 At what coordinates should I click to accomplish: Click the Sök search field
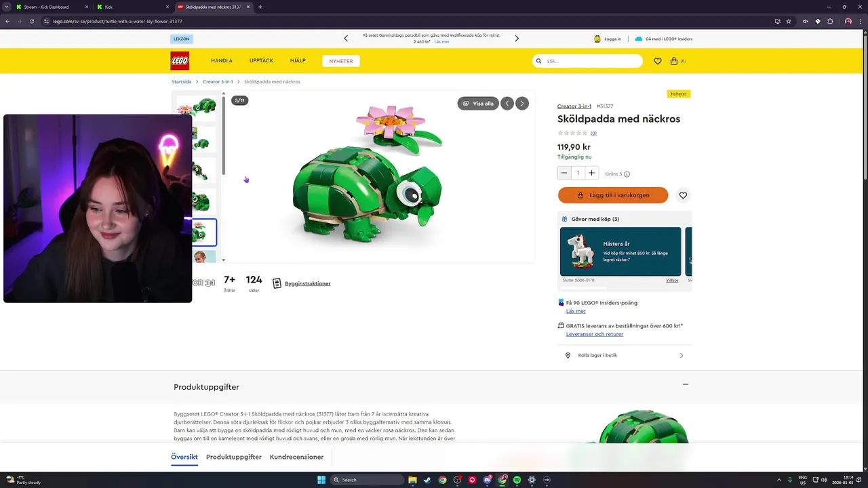click(x=587, y=61)
